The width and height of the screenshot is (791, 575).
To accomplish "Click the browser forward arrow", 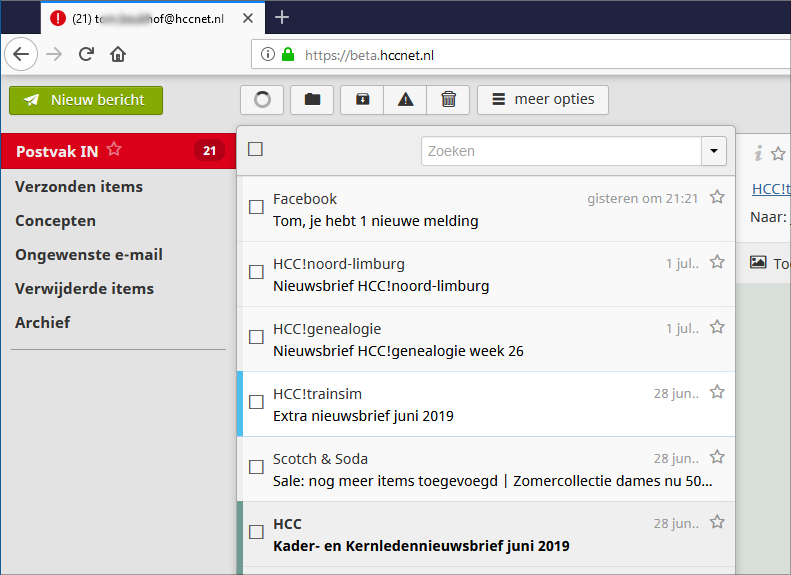I will click(54, 54).
